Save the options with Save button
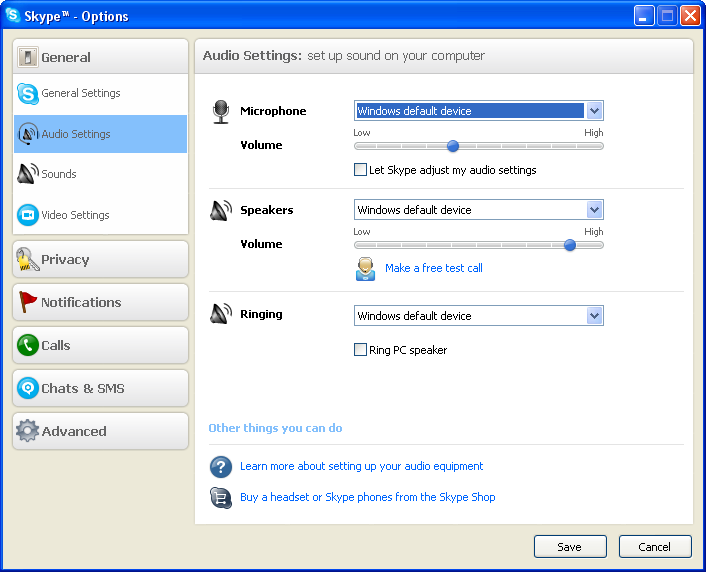Viewport: 706px width, 572px height. click(x=570, y=547)
